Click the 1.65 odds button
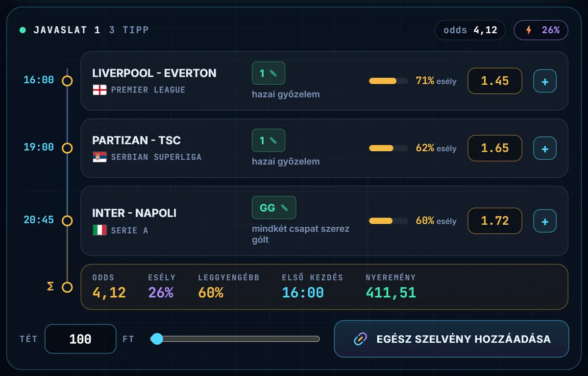 [x=495, y=148]
